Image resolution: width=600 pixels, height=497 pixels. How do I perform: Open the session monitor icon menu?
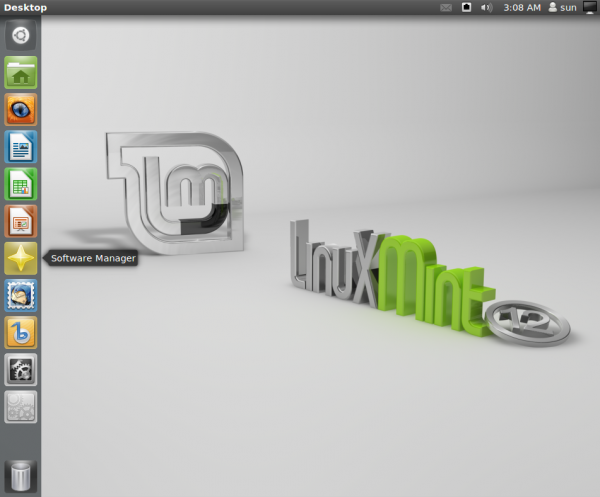(x=590, y=8)
